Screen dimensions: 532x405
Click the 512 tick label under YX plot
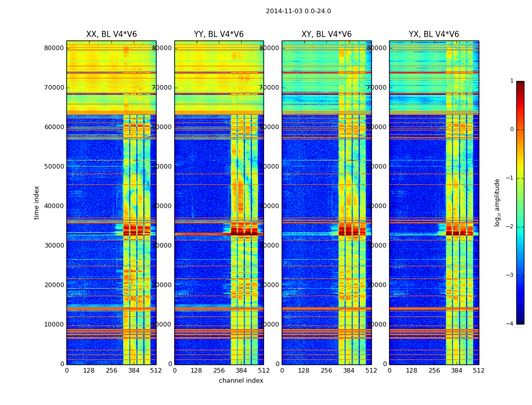point(479,371)
